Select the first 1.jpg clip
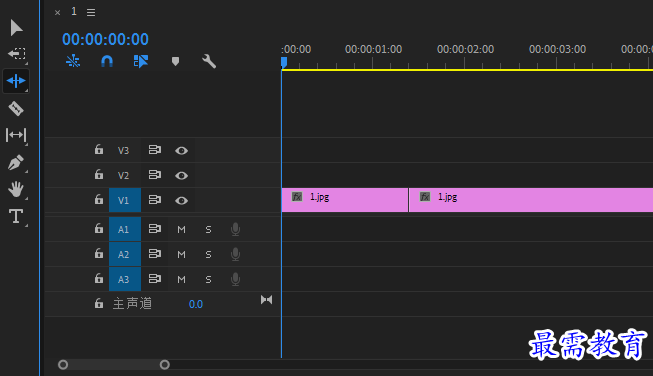This screenshot has width=653, height=376. [345, 200]
